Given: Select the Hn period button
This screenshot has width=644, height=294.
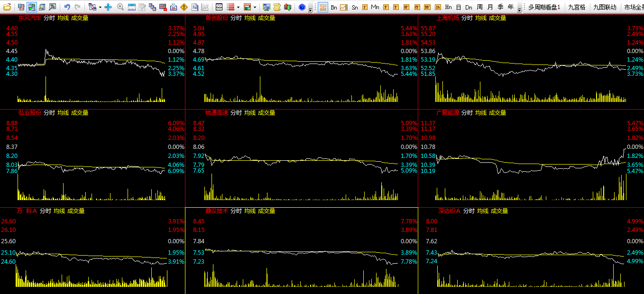Looking at the screenshot, I should click(448, 7).
